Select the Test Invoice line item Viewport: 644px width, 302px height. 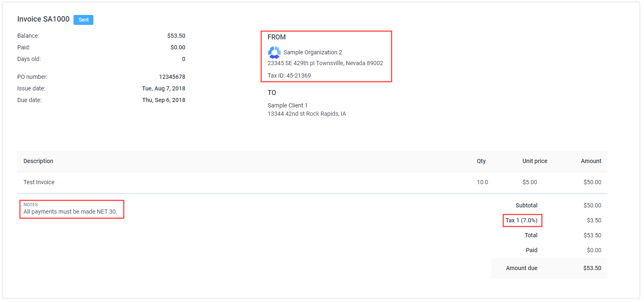(39, 182)
